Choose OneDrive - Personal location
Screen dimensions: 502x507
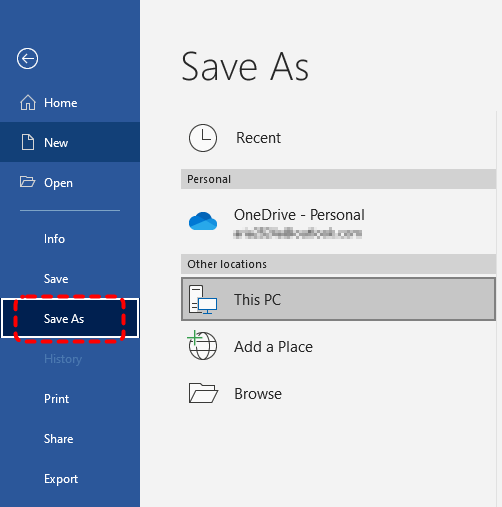[x=299, y=215]
